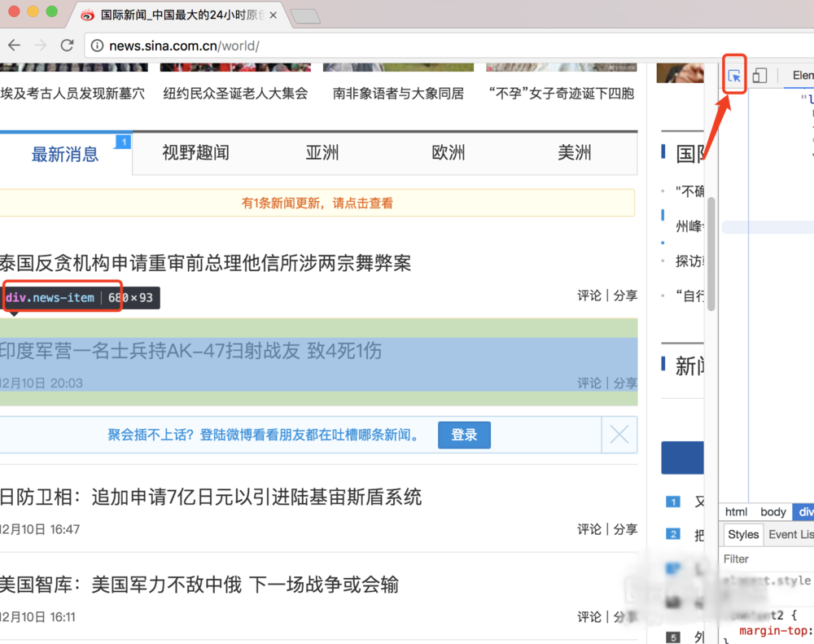
Task: Navigate back using the browser back arrow
Action: click(x=14, y=46)
